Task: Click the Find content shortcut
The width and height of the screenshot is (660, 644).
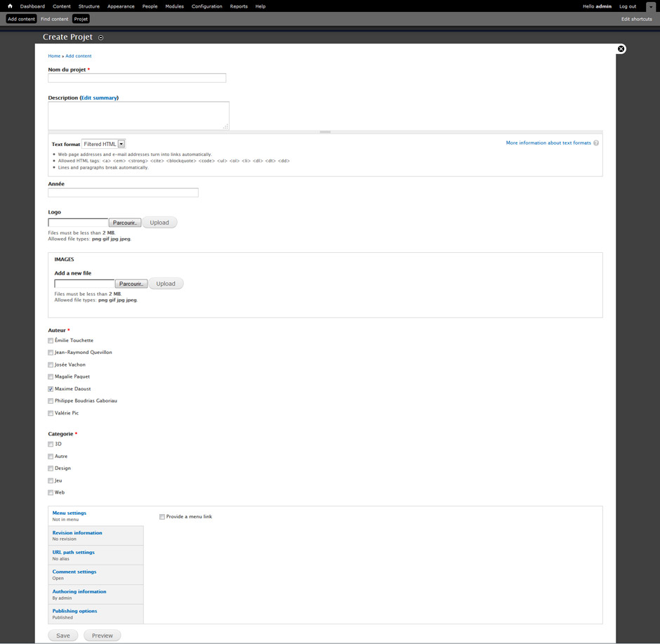Action: click(54, 19)
